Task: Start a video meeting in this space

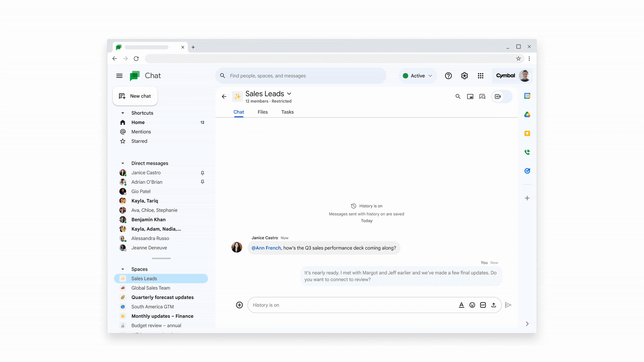Action: coord(498,97)
